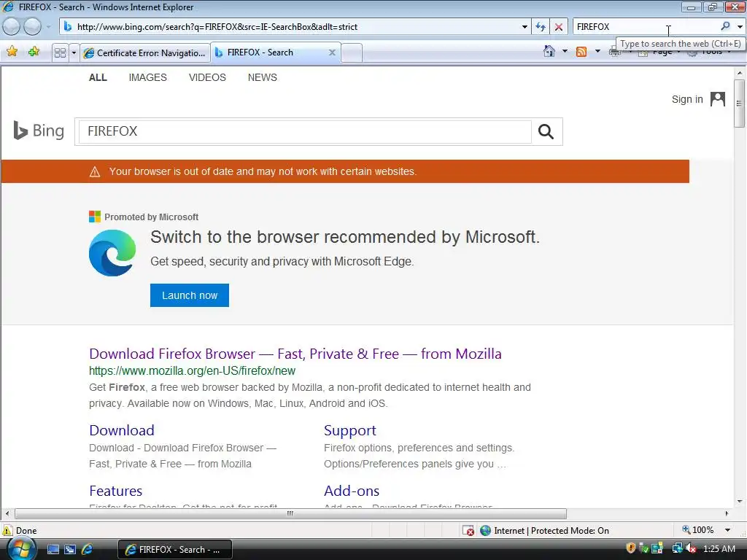Open the Support sublink
Screen dimensions: 747x560
pyautogui.click(x=350, y=430)
